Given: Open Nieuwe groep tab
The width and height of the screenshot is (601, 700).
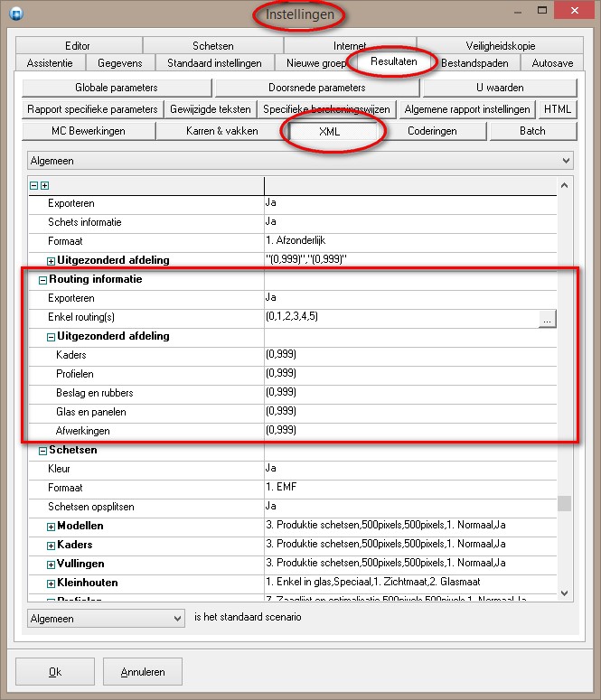Looking at the screenshot, I should (x=316, y=63).
